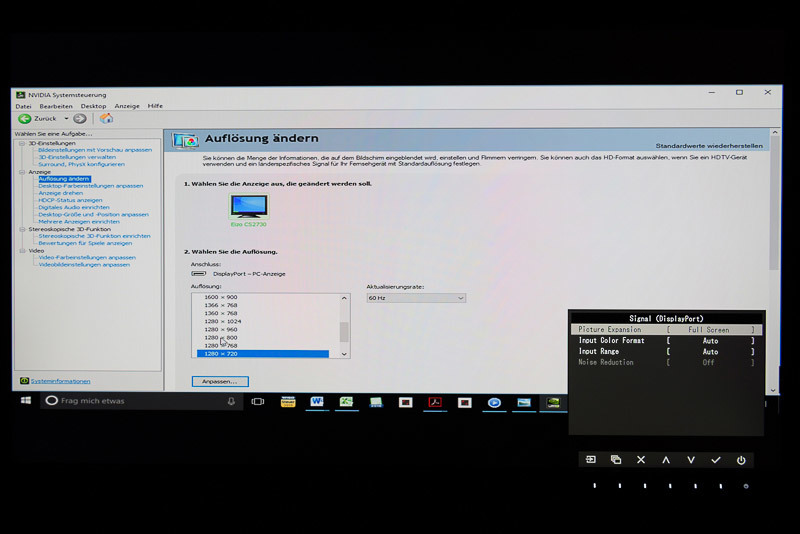This screenshot has width=800, height=534.
Task: Open the Bearbeiten menu
Action: tap(56, 106)
